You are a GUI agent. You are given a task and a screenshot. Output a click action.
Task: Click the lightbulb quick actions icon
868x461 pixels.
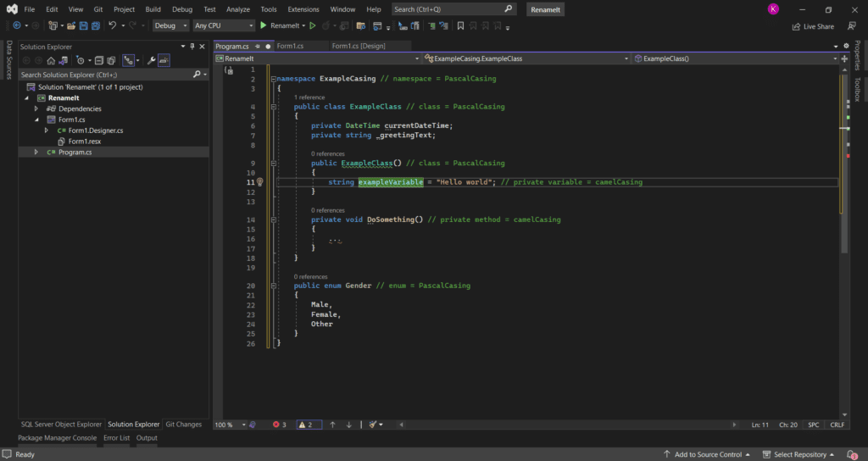coord(259,182)
